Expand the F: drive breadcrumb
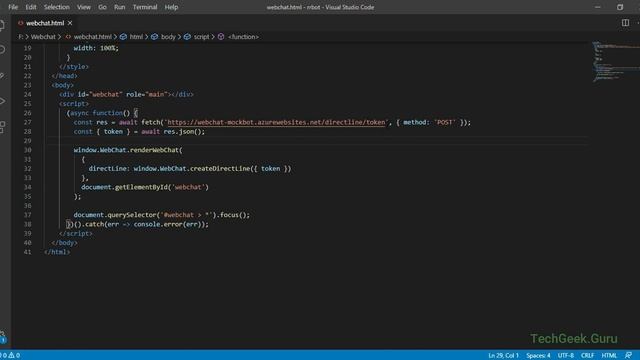This screenshot has height=360, width=640. (x=20, y=37)
